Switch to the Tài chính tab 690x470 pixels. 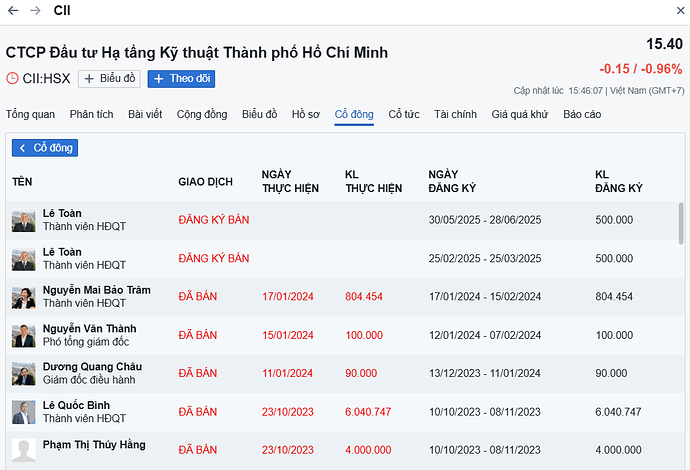click(x=455, y=114)
